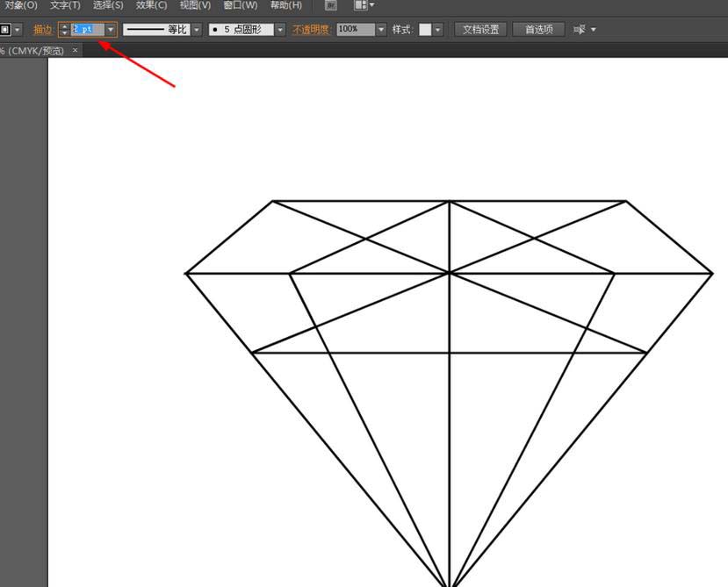Click the 不透明度 opacity panel link
The image size is (728, 587).
[311, 30]
